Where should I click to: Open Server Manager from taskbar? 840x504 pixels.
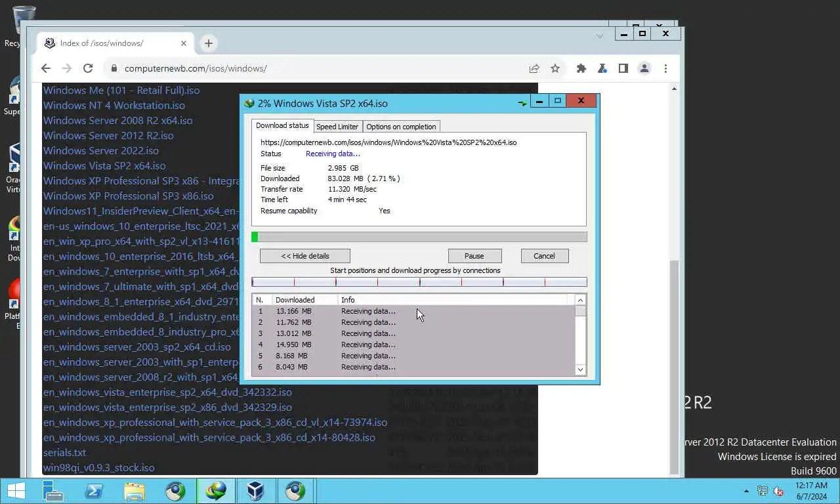click(52, 491)
